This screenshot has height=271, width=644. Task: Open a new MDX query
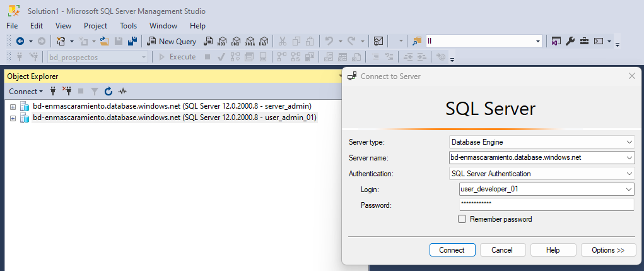click(x=222, y=41)
